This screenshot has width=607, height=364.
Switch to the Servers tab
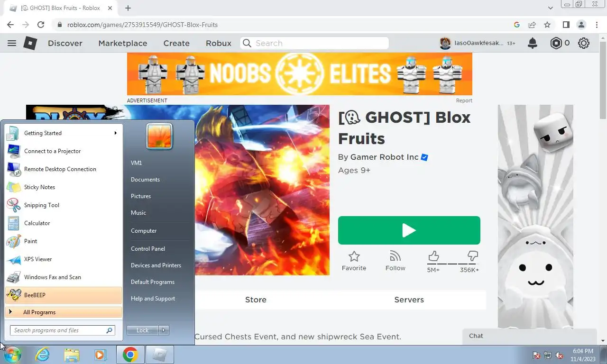409,300
